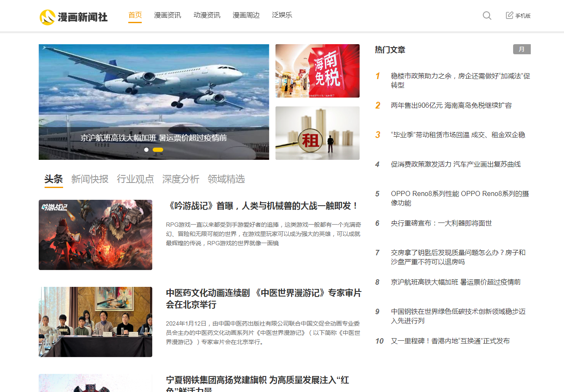Open article 中国钢铁在世界绿色低碳技术

coord(458,316)
